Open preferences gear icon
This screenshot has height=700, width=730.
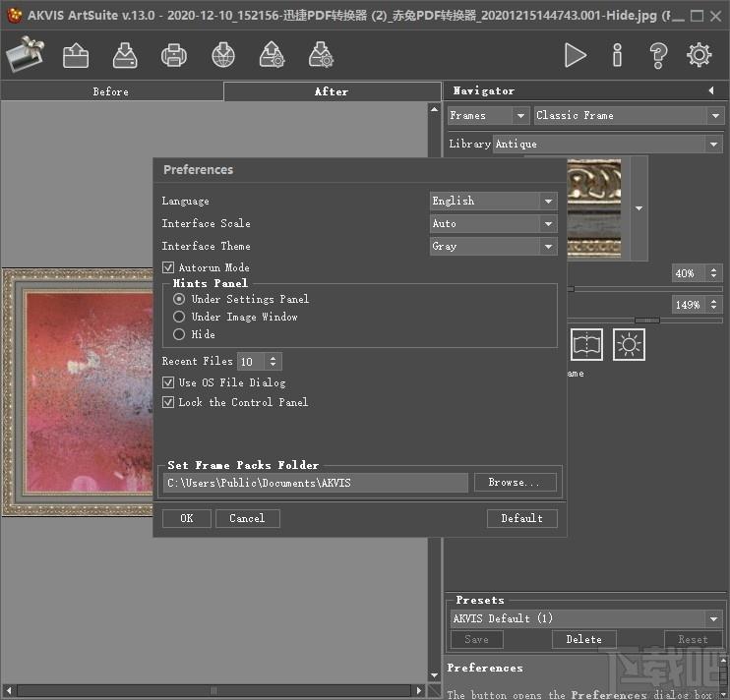[700, 55]
